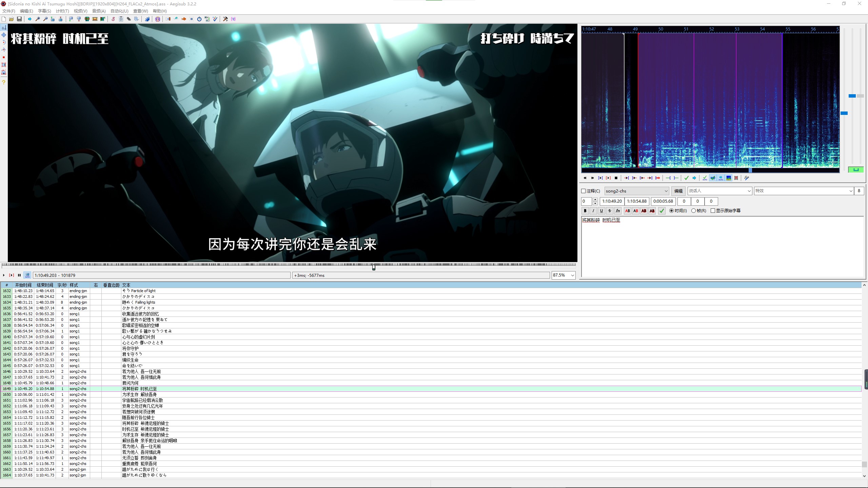
Task: Open the Timing Post-Processor clock icon
Action: (x=199, y=19)
